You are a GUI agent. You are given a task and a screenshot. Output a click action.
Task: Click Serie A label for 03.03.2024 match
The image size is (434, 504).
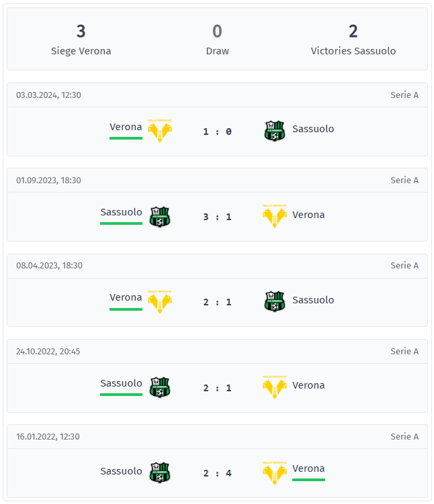404,95
